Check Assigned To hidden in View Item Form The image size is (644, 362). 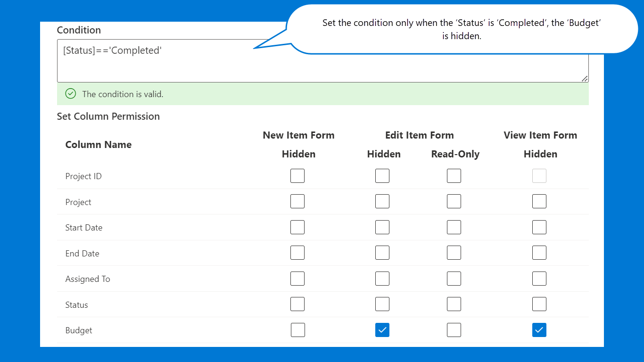(x=539, y=279)
